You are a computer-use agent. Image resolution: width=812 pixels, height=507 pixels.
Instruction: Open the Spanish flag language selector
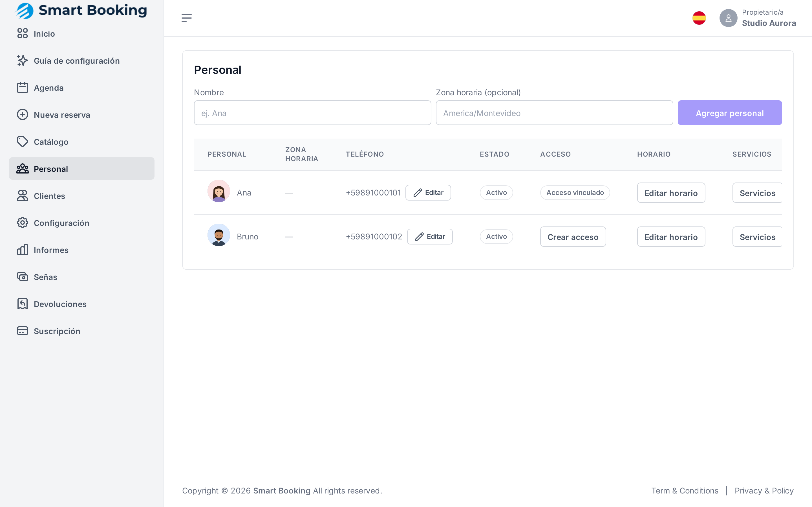pyautogui.click(x=699, y=18)
